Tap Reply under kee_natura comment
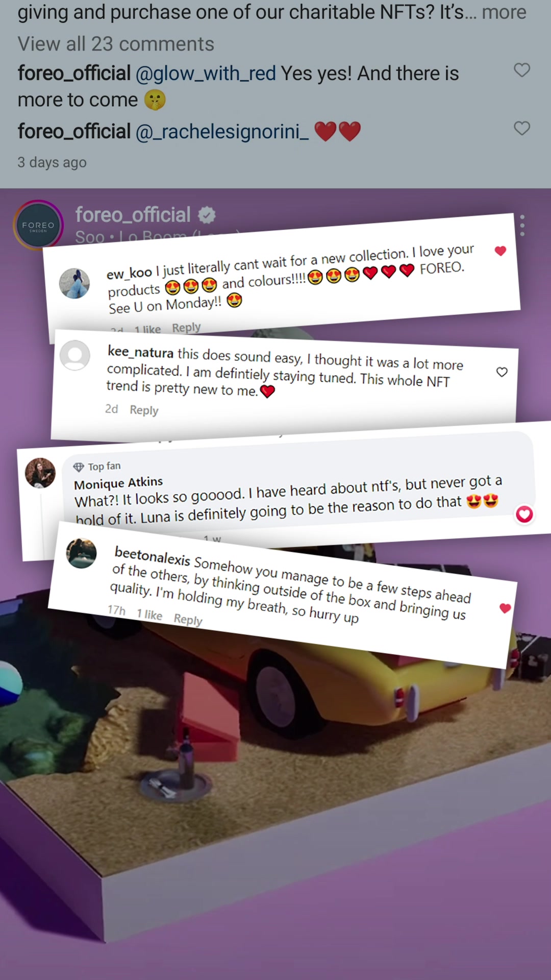This screenshot has width=551, height=980. click(x=144, y=410)
